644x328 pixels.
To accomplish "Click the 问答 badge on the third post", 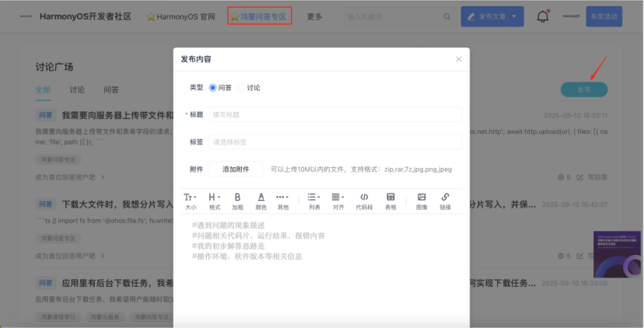I will pyautogui.click(x=46, y=283).
